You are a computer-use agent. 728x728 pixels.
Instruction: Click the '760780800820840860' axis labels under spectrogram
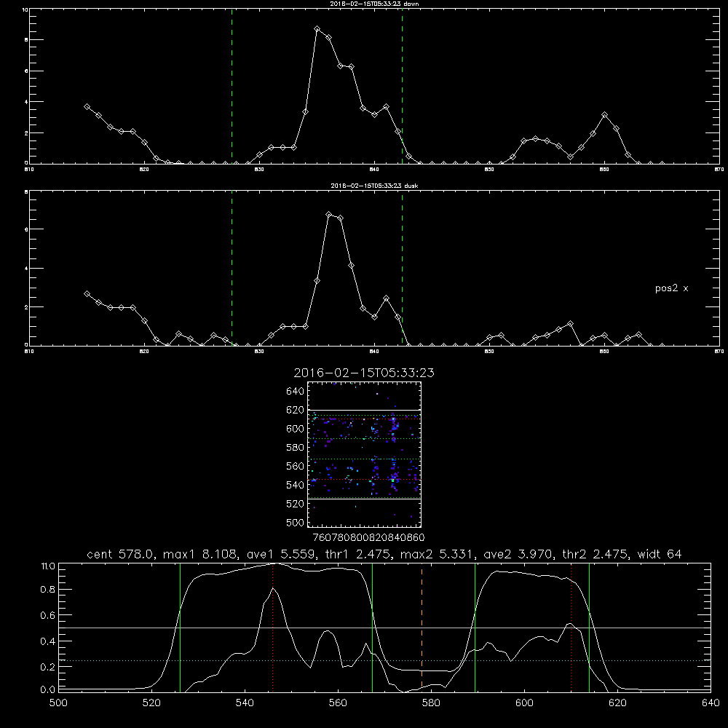368,538
